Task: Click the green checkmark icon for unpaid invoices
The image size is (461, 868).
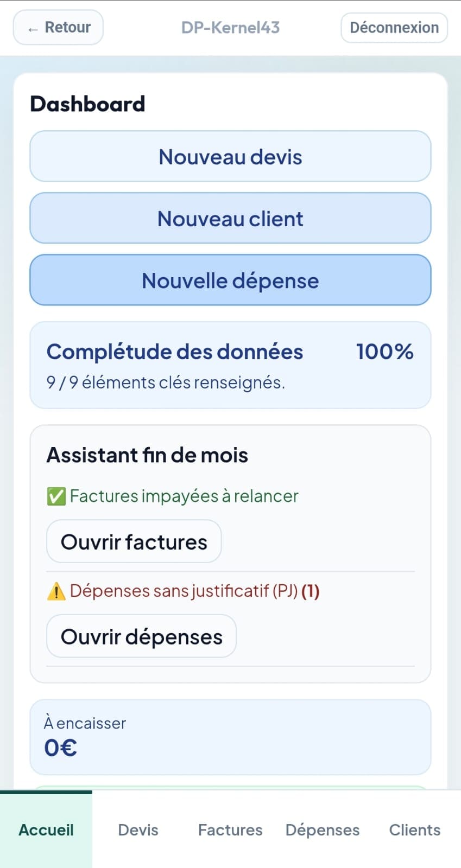Action: pyautogui.click(x=56, y=496)
